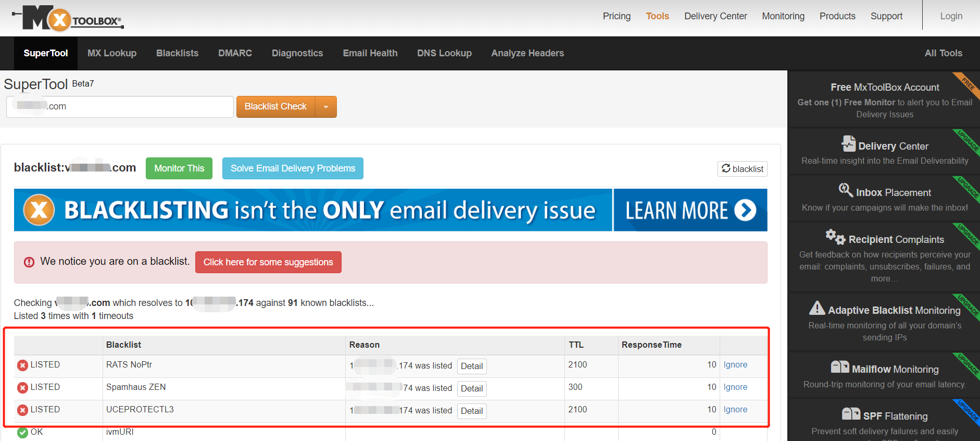
Task: Click the red listed icon for Spamhaus ZEN
Action: click(x=22, y=388)
